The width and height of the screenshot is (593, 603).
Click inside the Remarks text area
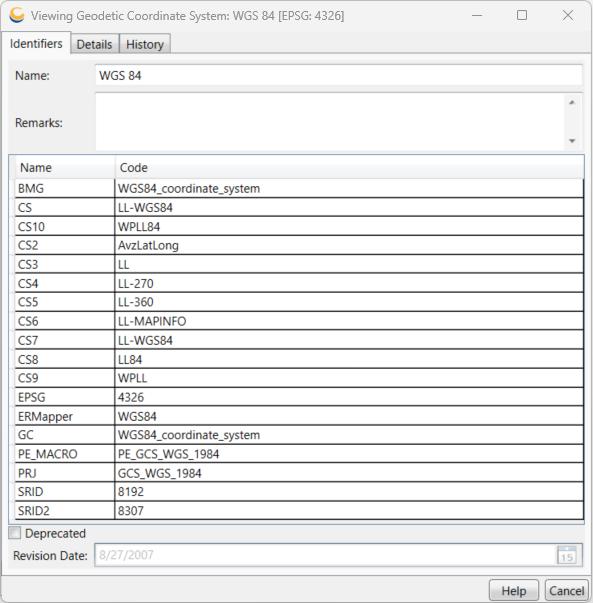click(x=330, y=122)
